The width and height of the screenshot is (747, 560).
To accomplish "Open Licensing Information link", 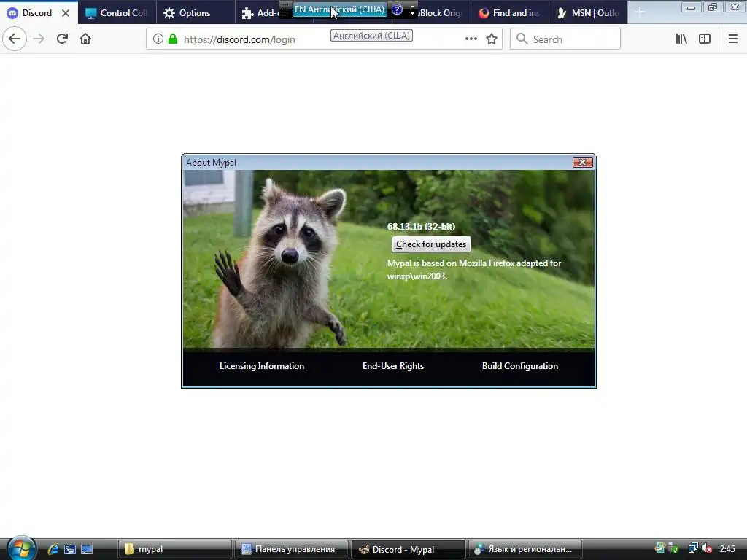I will 262,366.
